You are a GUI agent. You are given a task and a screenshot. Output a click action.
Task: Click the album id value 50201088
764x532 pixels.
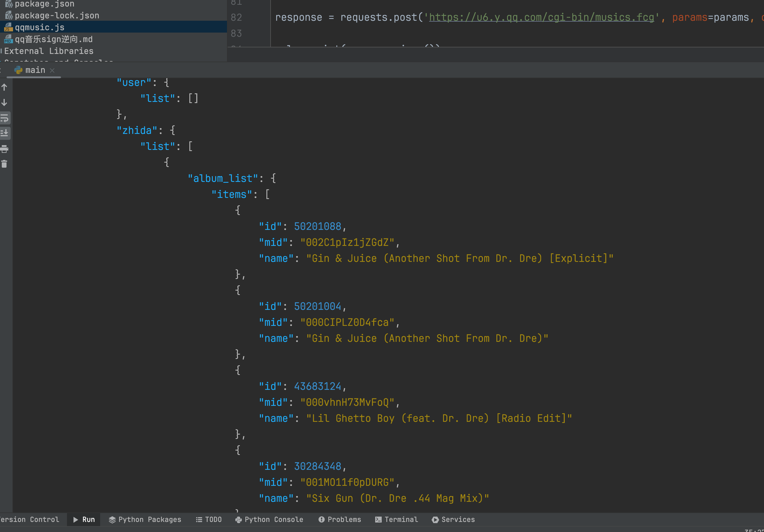[317, 226]
